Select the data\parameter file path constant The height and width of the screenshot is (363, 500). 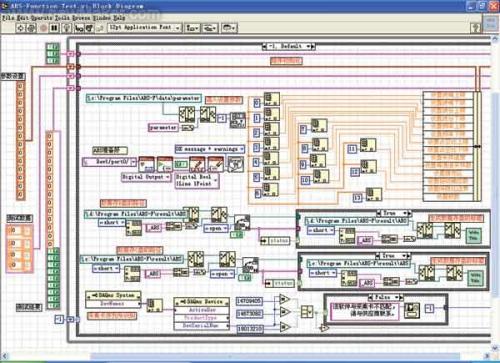pyautogui.click(x=144, y=98)
